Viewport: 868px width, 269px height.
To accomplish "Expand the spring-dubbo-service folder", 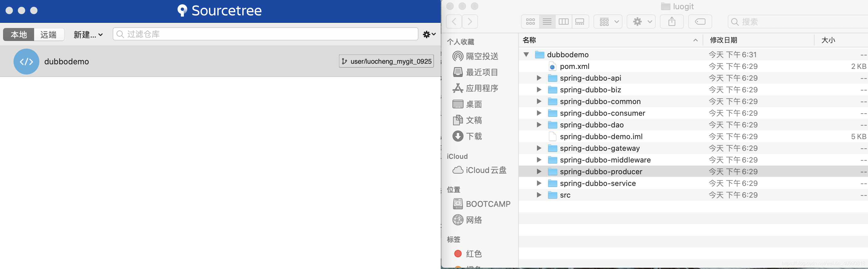I will (539, 183).
